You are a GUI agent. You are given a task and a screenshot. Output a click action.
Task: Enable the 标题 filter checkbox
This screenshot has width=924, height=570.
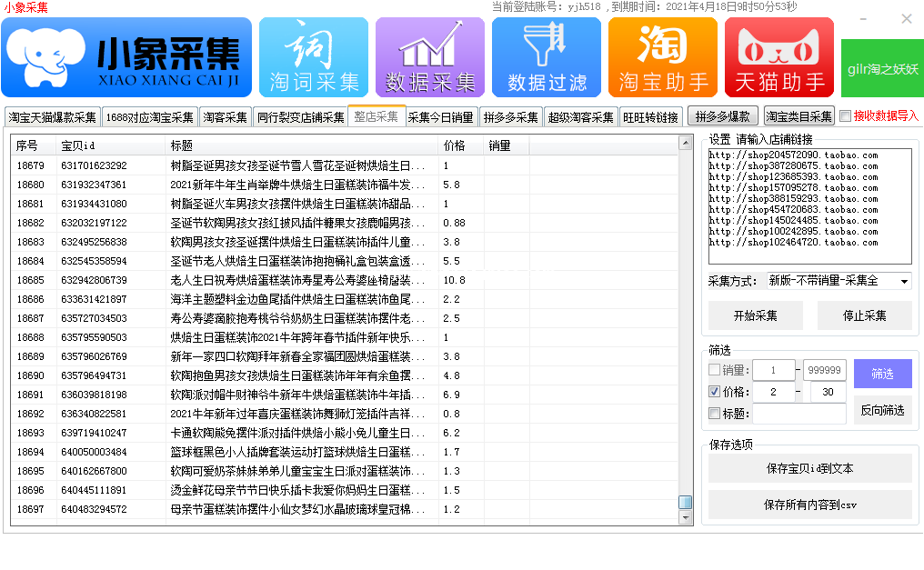coord(714,414)
